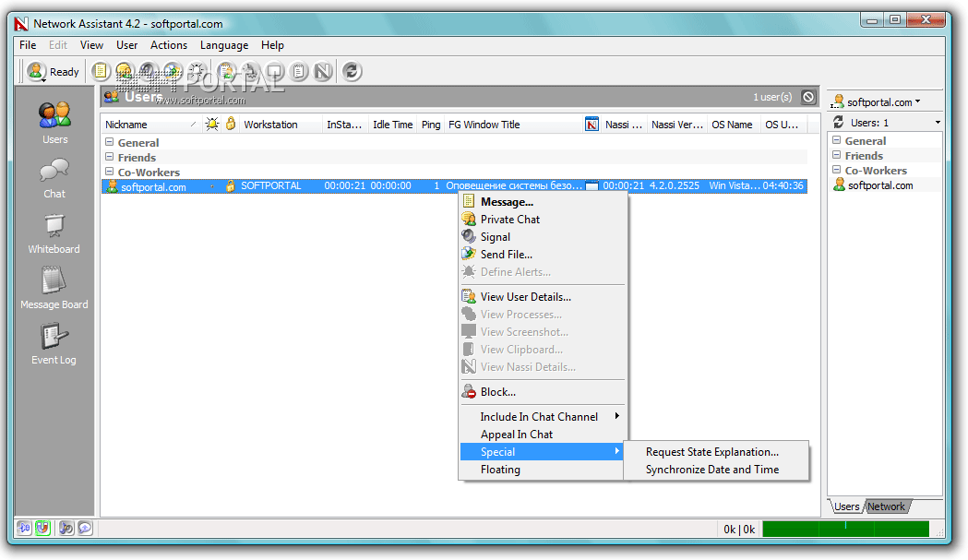Switch to the Network tab
The width and height of the screenshot is (968, 560).
pos(886,506)
